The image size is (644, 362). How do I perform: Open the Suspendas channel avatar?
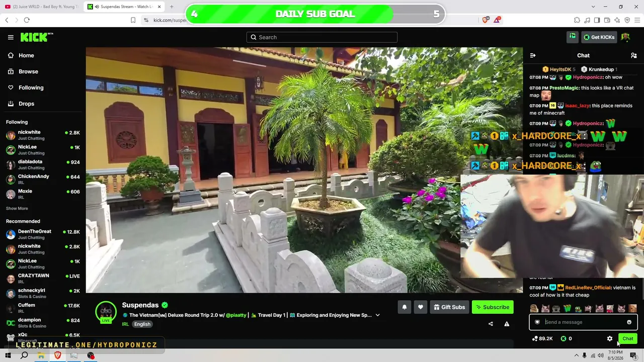point(106,312)
